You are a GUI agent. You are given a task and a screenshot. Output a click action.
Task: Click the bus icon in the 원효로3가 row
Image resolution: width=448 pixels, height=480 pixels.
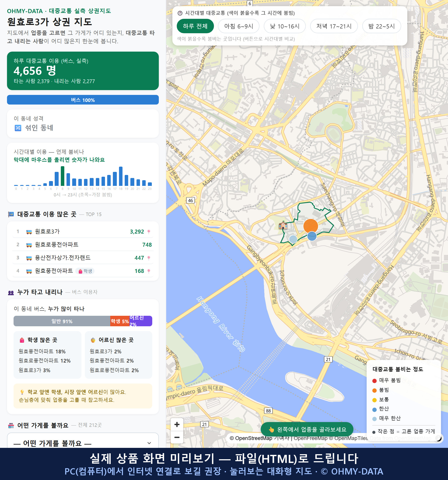29,232
